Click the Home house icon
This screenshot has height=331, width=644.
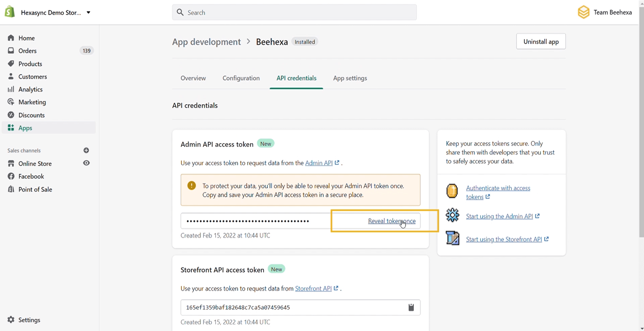pos(11,38)
